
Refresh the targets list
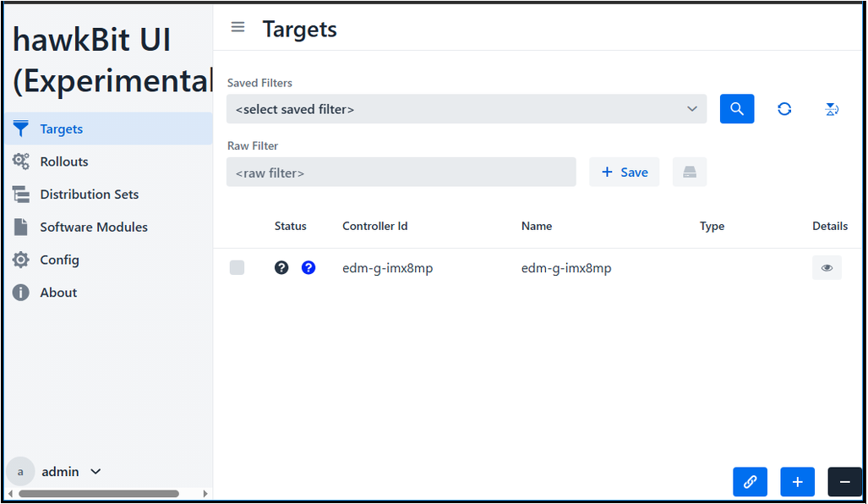coord(784,108)
